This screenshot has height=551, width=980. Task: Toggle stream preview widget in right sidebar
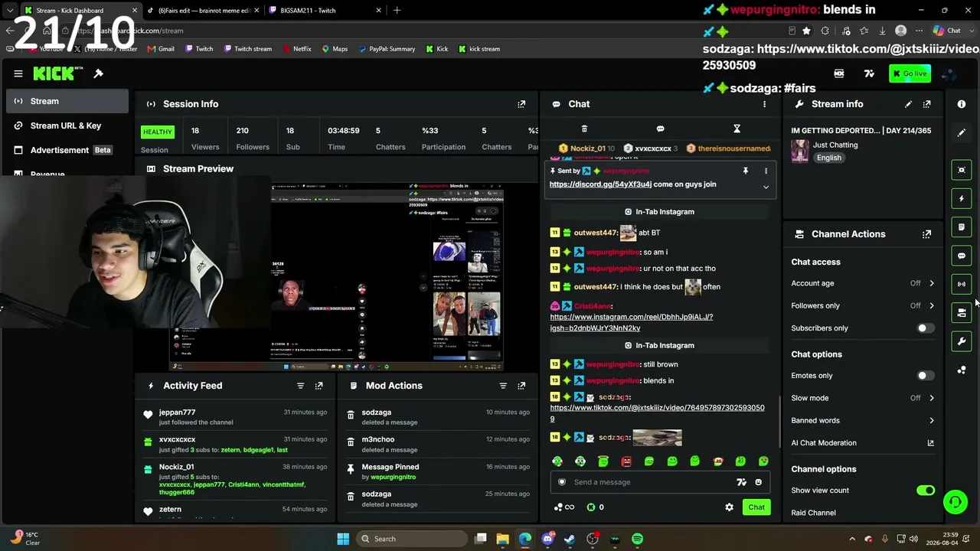(962, 170)
